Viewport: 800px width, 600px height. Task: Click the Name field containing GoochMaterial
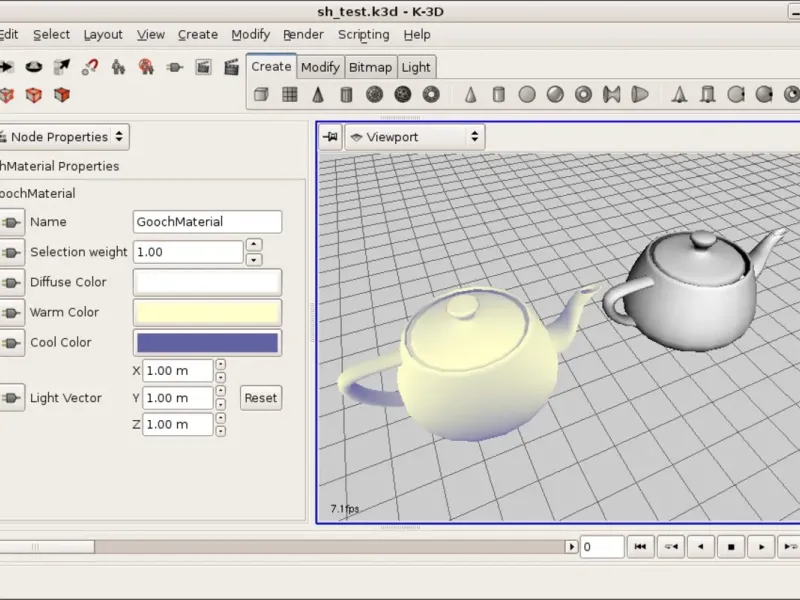pyautogui.click(x=207, y=222)
